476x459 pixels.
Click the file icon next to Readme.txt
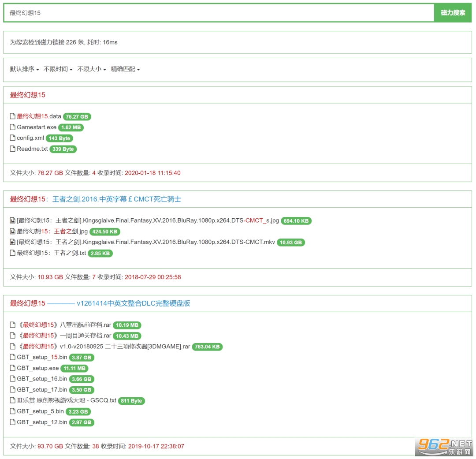[x=13, y=149]
